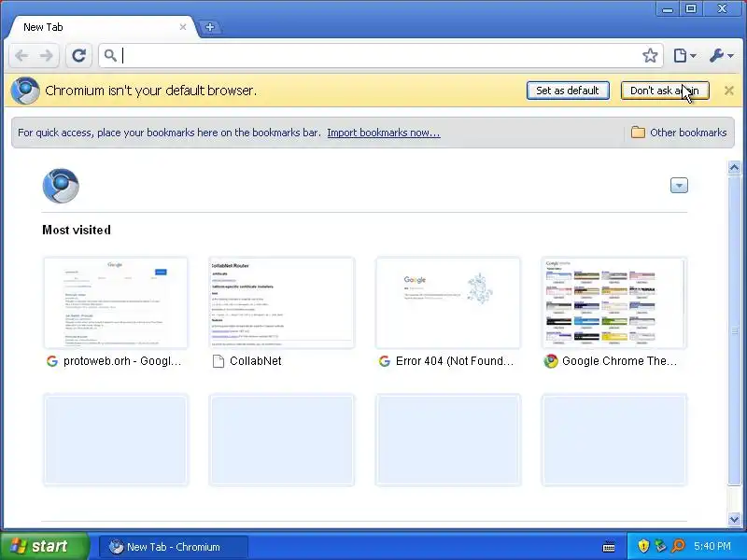The image size is (747, 560).
Task: Click Google Chrome Themes title link
Action: [x=619, y=361]
